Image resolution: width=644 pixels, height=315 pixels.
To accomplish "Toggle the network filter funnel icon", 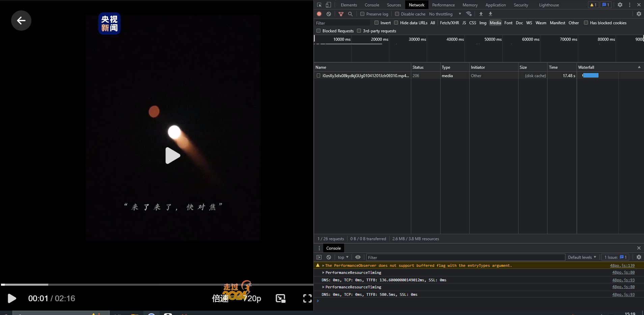I will [341, 14].
